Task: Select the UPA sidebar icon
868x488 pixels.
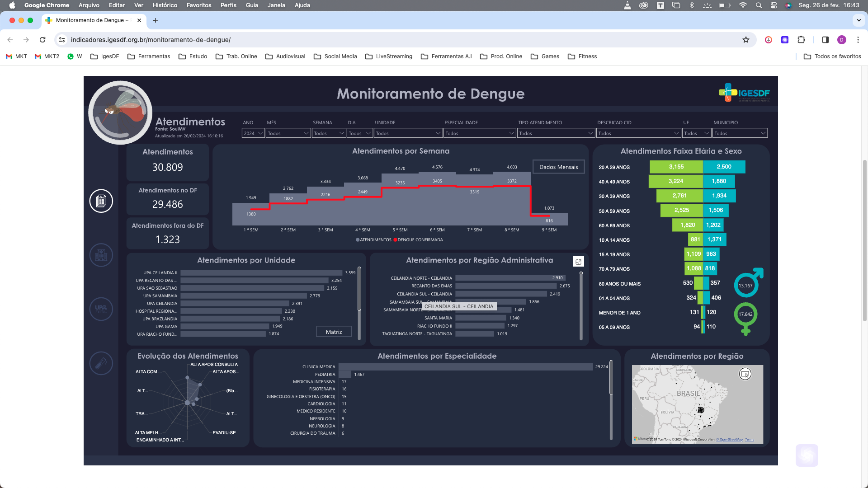Action: point(101,309)
